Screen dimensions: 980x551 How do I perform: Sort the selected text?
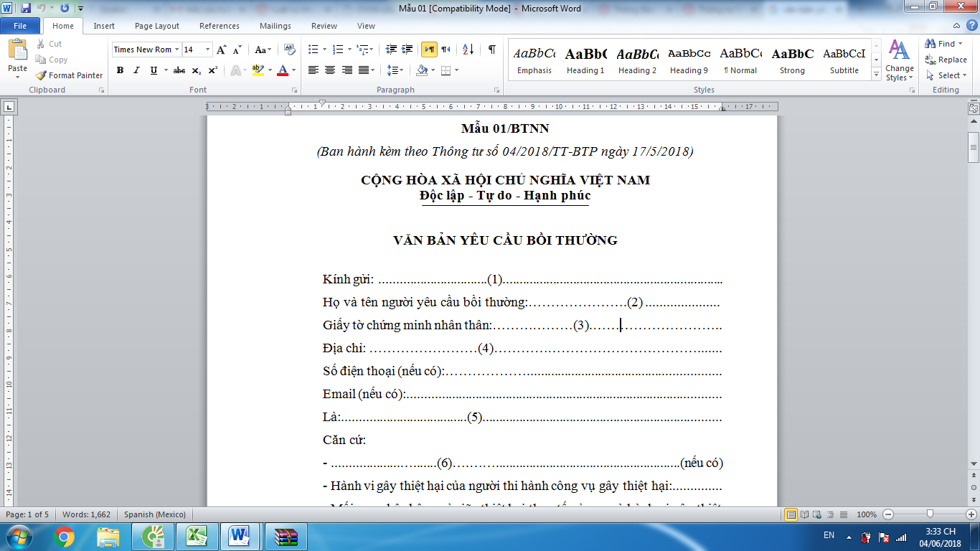(x=468, y=50)
